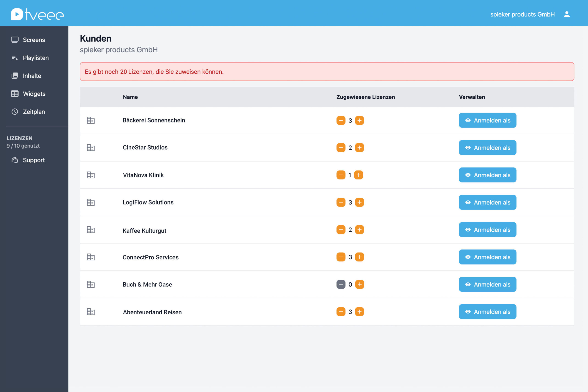Increase licenses for Buch & Mehr Oase
The width and height of the screenshot is (588, 392).
coord(359,284)
